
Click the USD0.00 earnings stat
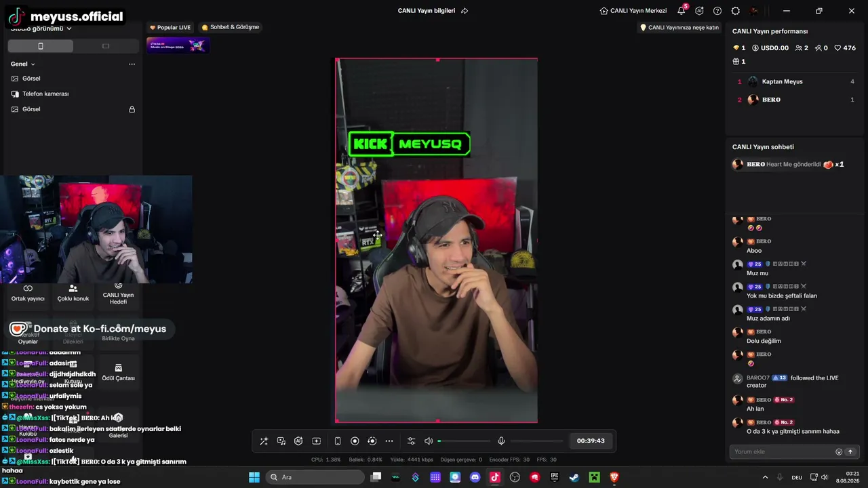(x=770, y=48)
